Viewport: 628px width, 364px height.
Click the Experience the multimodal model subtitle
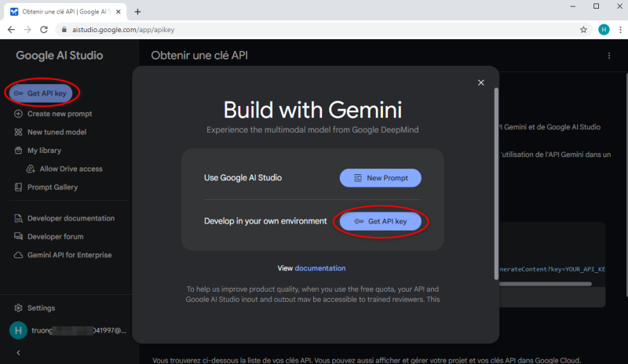312,129
